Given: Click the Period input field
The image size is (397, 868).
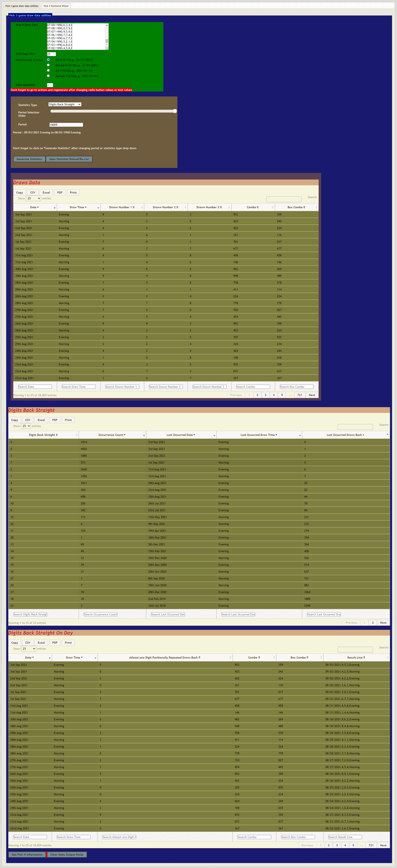Looking at the screenshot, I should pyautogui.click(x=66, y=125).
